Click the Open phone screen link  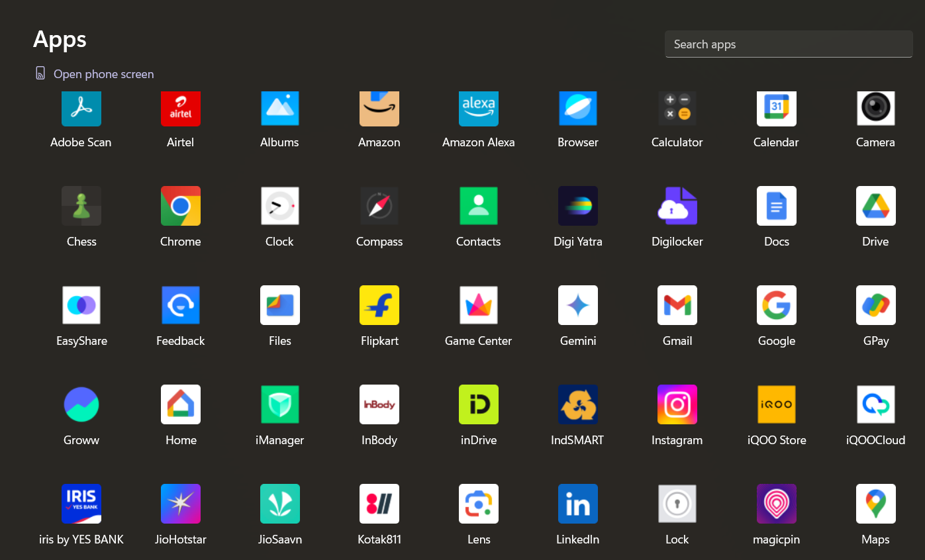click(x=103, y=74)
